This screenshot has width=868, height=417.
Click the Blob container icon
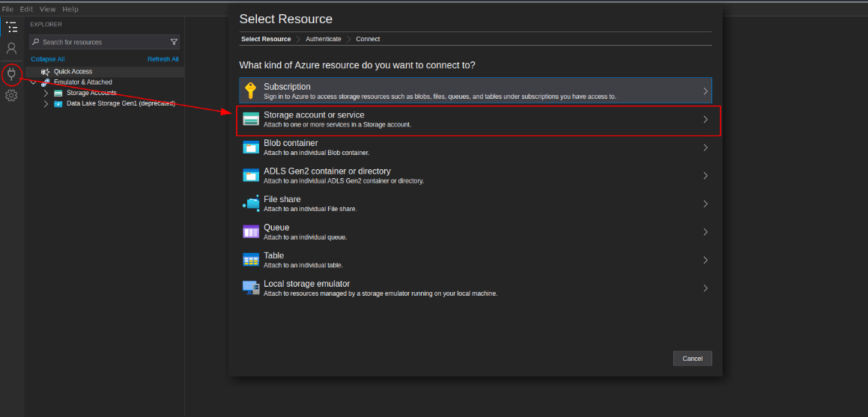point(251,147)
